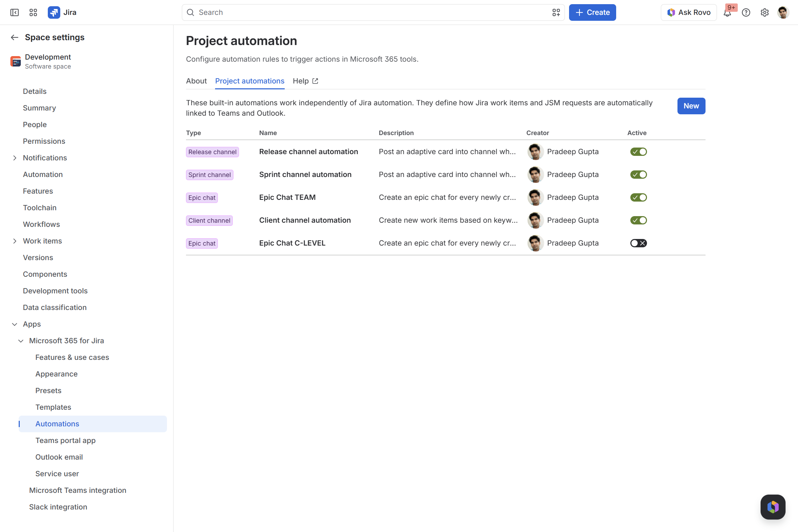
Task: Click the Ask Rovo button
Action: (689, 12)
